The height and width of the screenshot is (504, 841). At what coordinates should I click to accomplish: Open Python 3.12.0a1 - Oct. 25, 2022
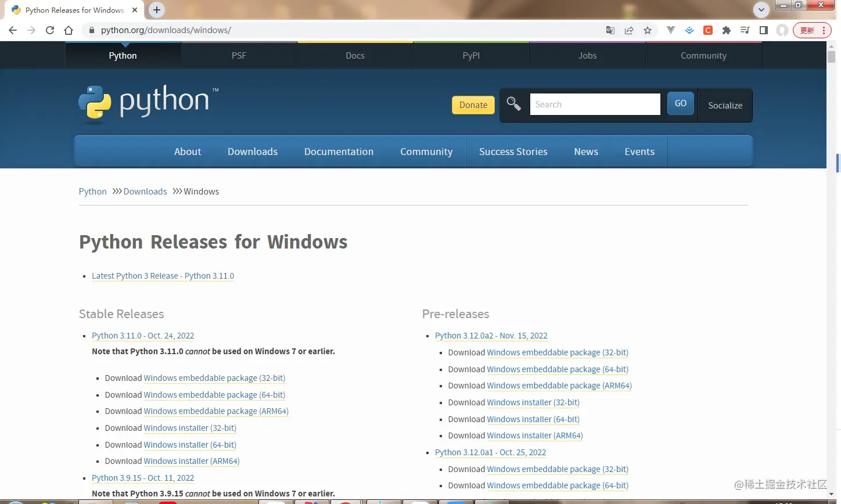(x=491, y=452)
